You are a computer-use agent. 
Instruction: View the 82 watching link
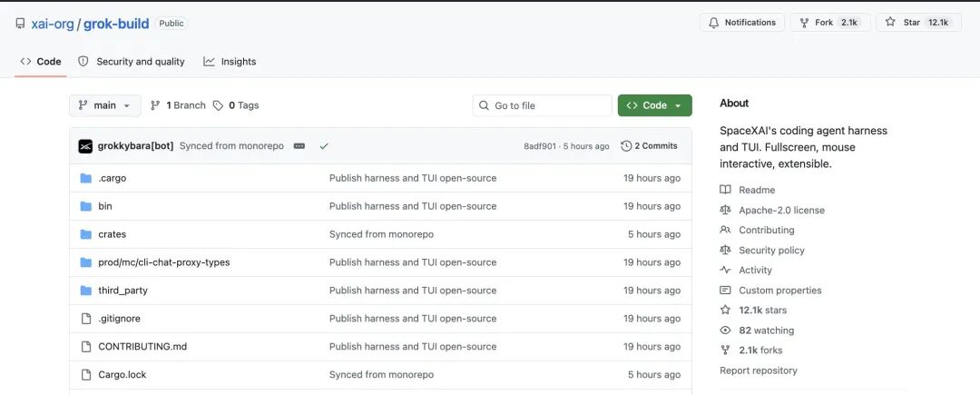(x=766, y=330)
